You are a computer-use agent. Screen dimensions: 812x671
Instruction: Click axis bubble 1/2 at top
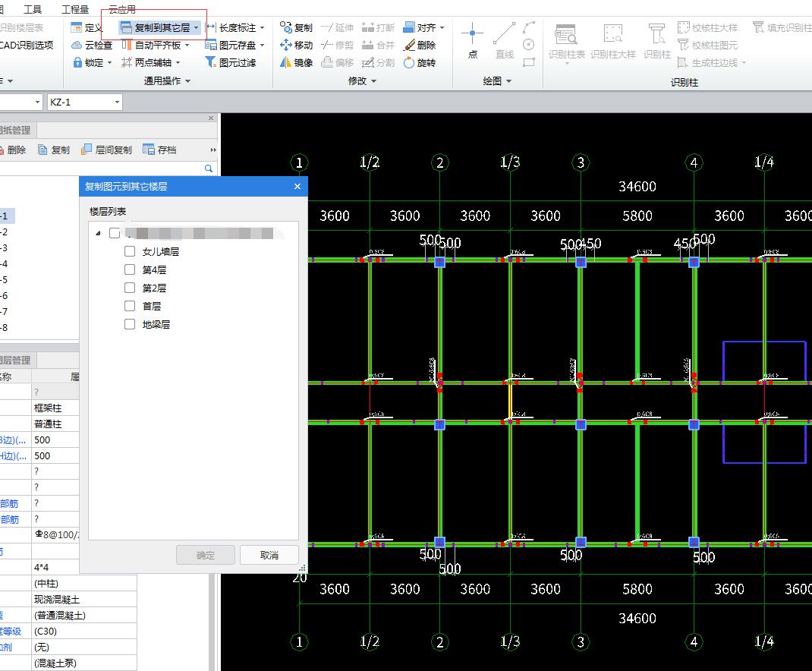coord(370,162)
